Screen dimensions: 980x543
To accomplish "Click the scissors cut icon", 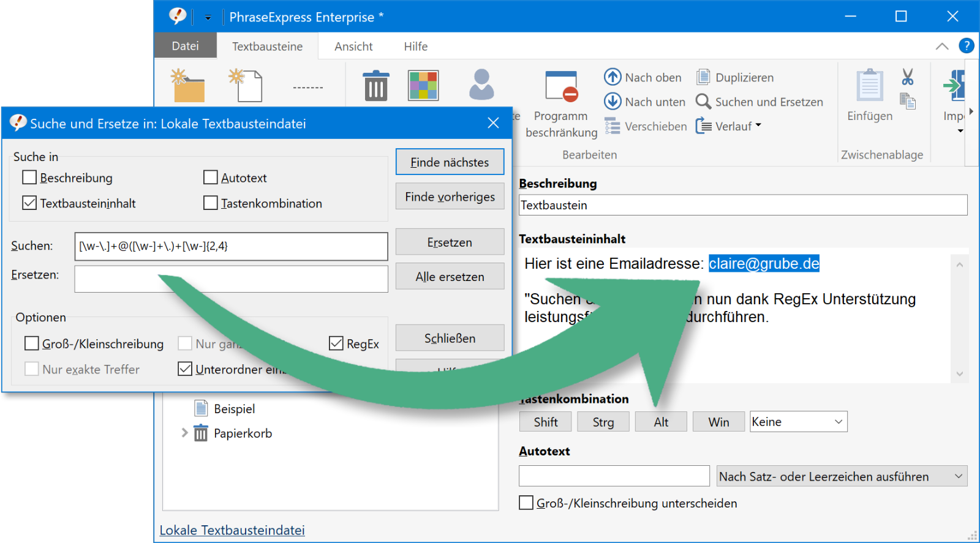I will pyautogui.click(x=908, y=77).
